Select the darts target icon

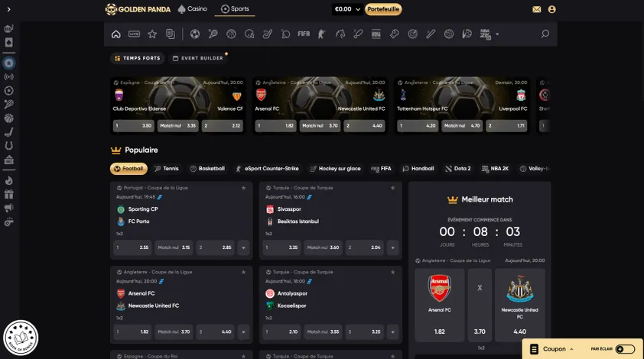pyautogui.click(x=412, y=34)
